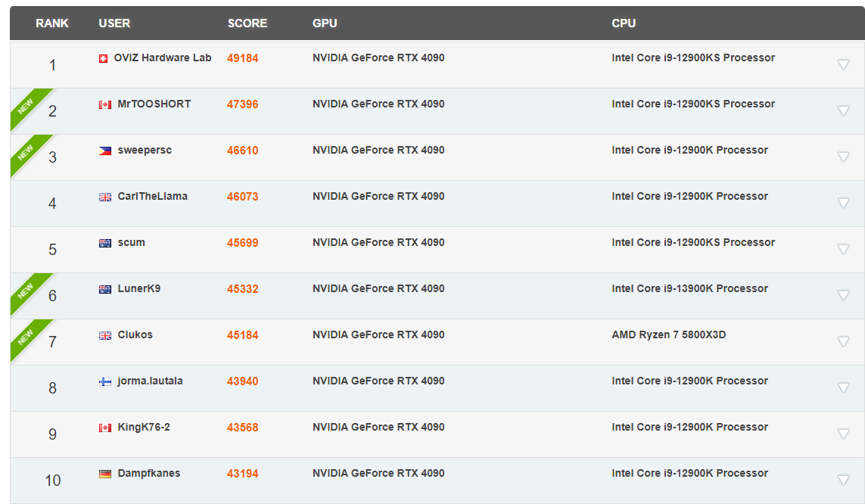This screenshot has width=865, height=504.
Task: Click the GPU column header
Action: [x=325, y=23]
